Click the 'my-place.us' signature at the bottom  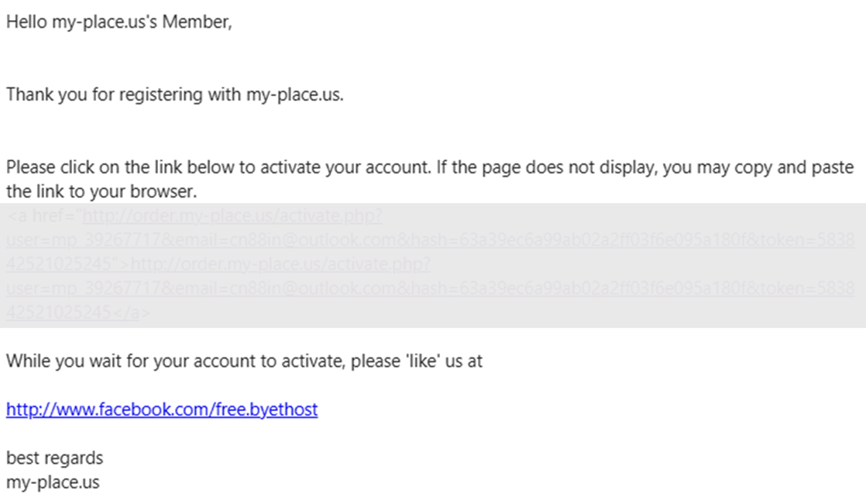(x=53, y=482)
